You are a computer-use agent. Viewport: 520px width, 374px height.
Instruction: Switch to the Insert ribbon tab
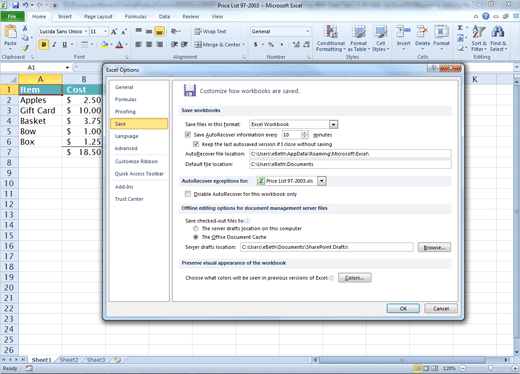pyautogui.click(x=65, y=16)
